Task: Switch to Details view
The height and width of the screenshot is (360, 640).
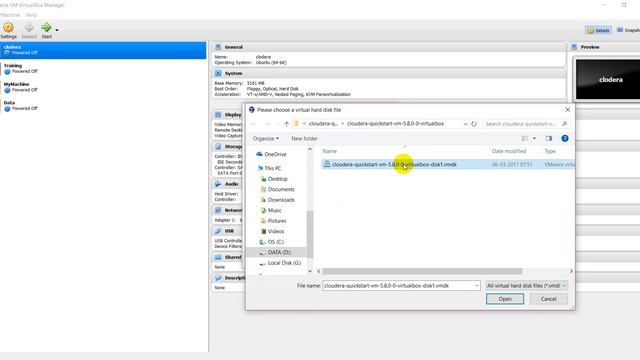Action: [598, 30]
